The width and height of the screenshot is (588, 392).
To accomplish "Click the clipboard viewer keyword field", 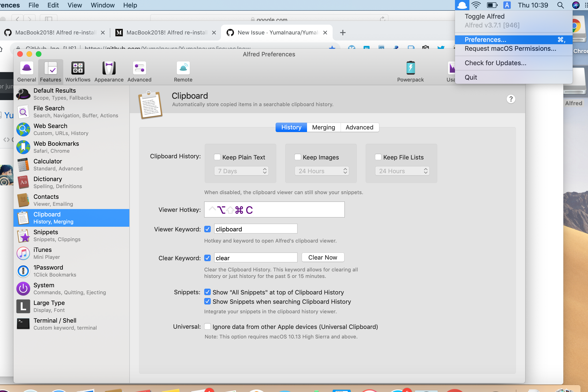I will coord(256,229).
